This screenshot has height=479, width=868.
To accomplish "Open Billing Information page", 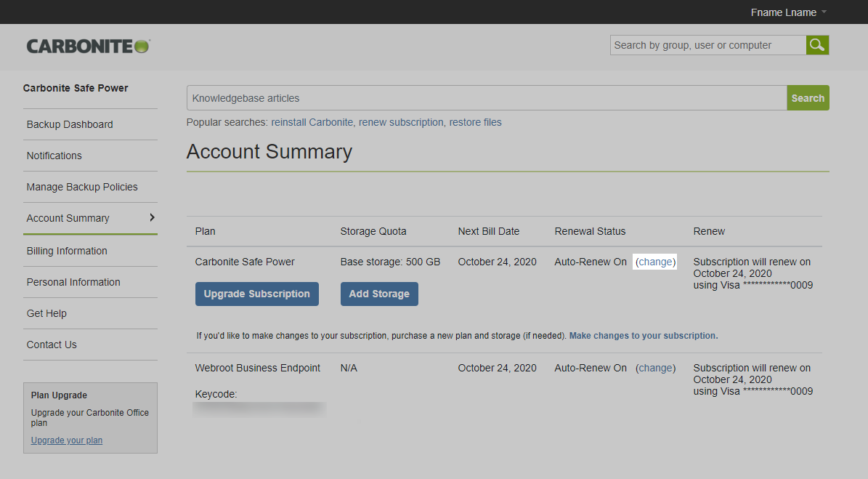I will tap(67, 251).
